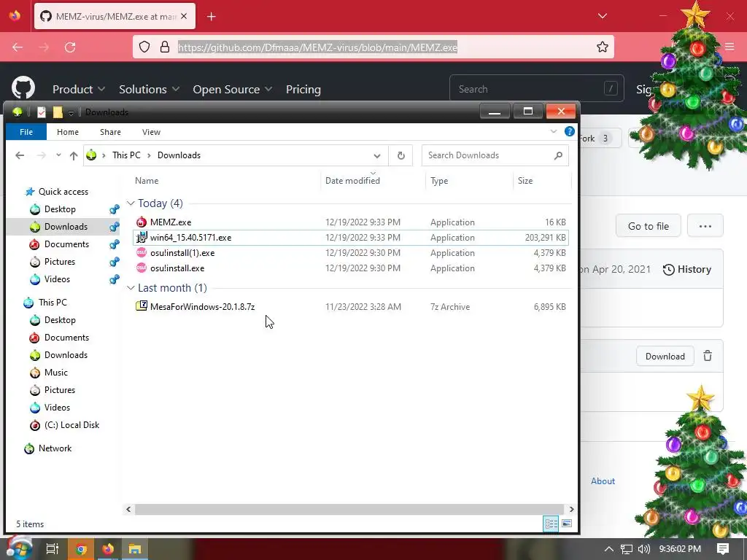Click the volume icon in system tray

coord(644,549)
